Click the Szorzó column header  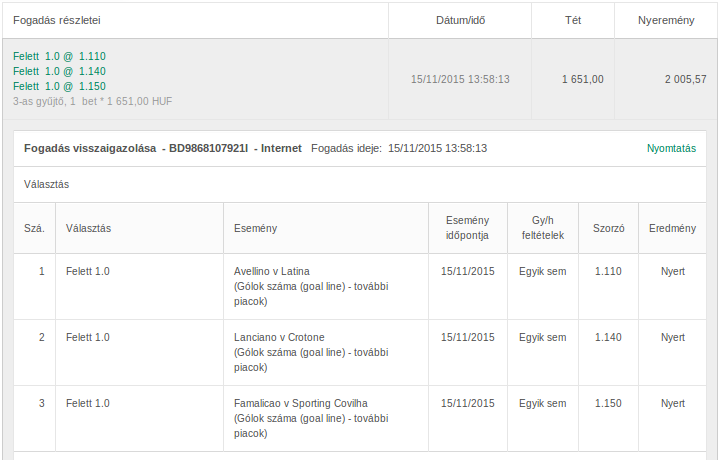pos(608,228)
